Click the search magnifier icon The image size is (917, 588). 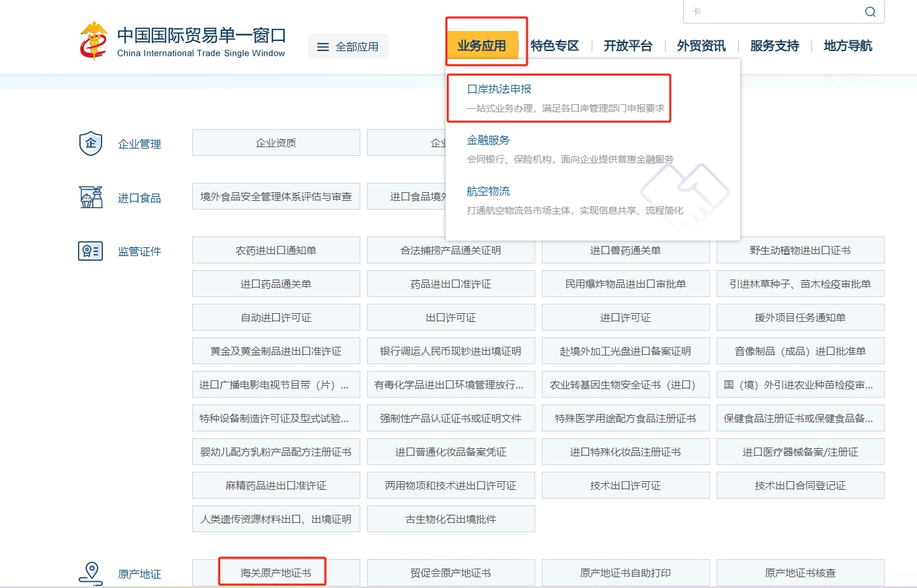[x=870, y=12]
